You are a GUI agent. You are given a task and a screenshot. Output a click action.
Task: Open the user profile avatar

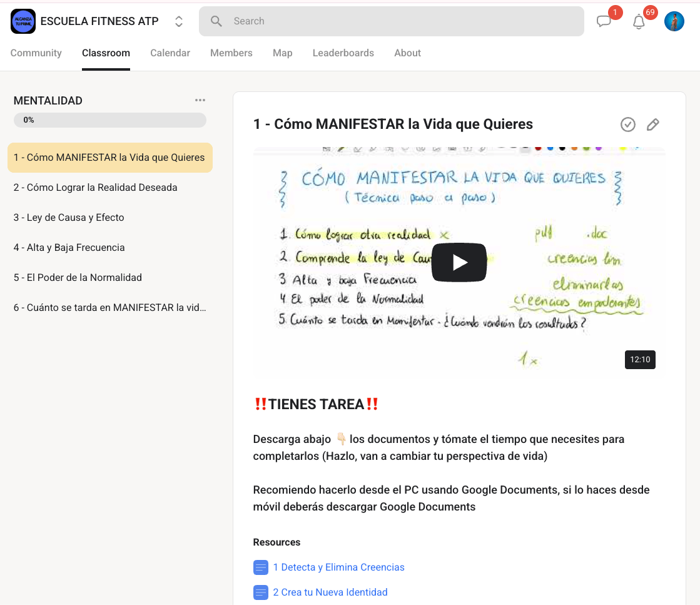click(674, 21)
